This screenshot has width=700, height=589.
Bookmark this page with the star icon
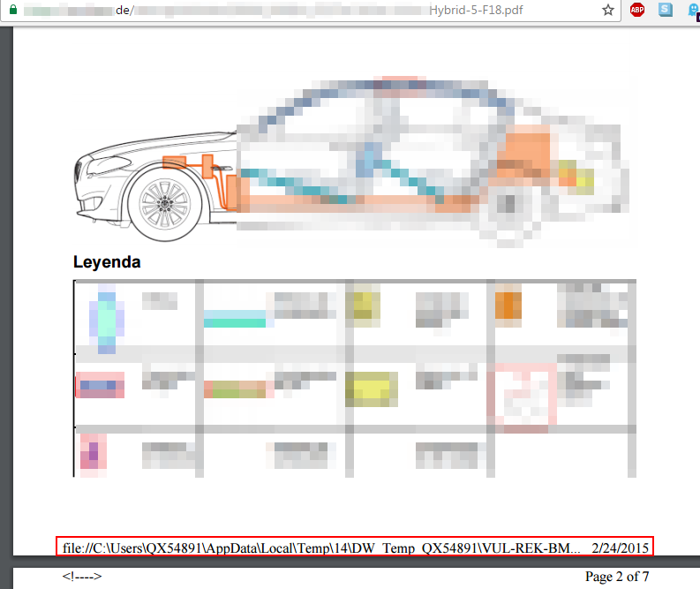pyautogui.click(x=608, y=10)
